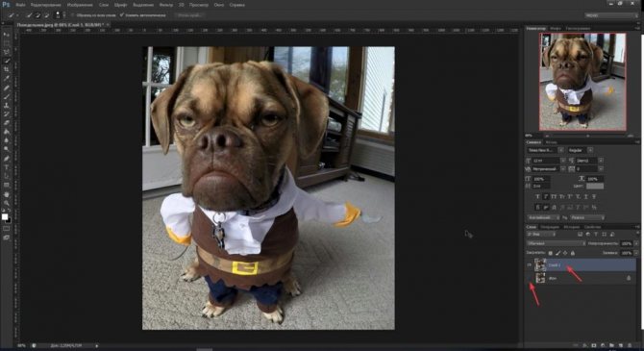Toggle 'Усилить автоматически' checkbox
Viewport: 644px width, 351px height.
(x=121, y=15)
